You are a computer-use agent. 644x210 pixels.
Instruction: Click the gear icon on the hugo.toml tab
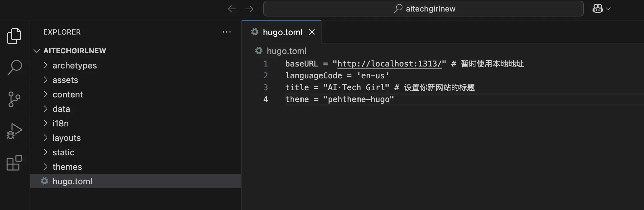(255, 32)
